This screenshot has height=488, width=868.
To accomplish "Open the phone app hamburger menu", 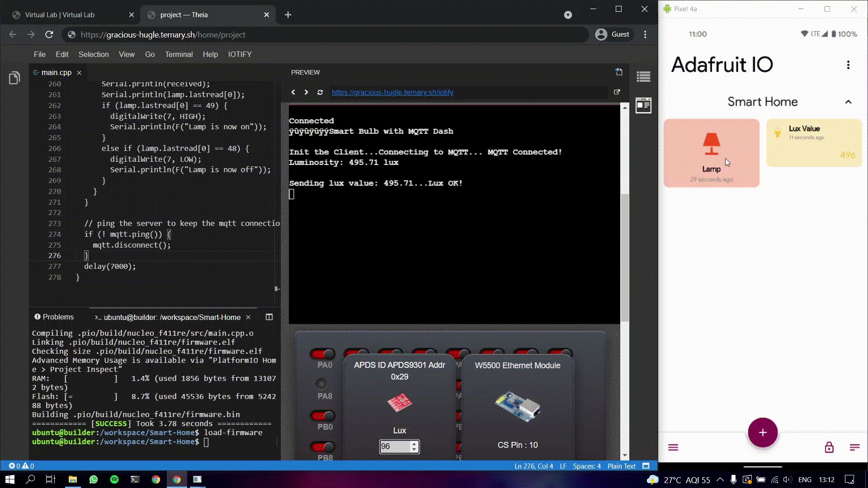I will 673,447.
